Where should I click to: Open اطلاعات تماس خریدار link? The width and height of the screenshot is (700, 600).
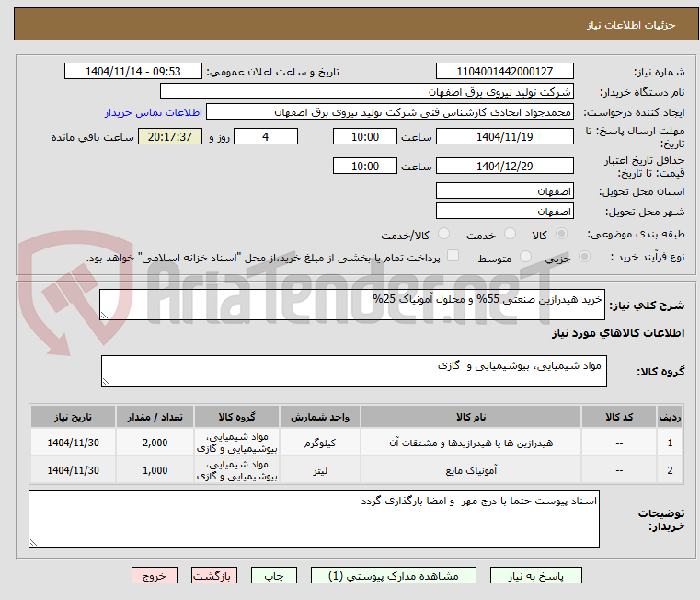[x=153, y=112]
